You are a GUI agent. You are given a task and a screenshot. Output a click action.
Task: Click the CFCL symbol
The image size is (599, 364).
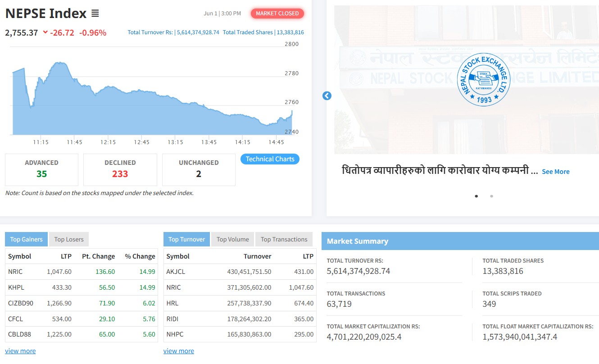tap(15, 319)
